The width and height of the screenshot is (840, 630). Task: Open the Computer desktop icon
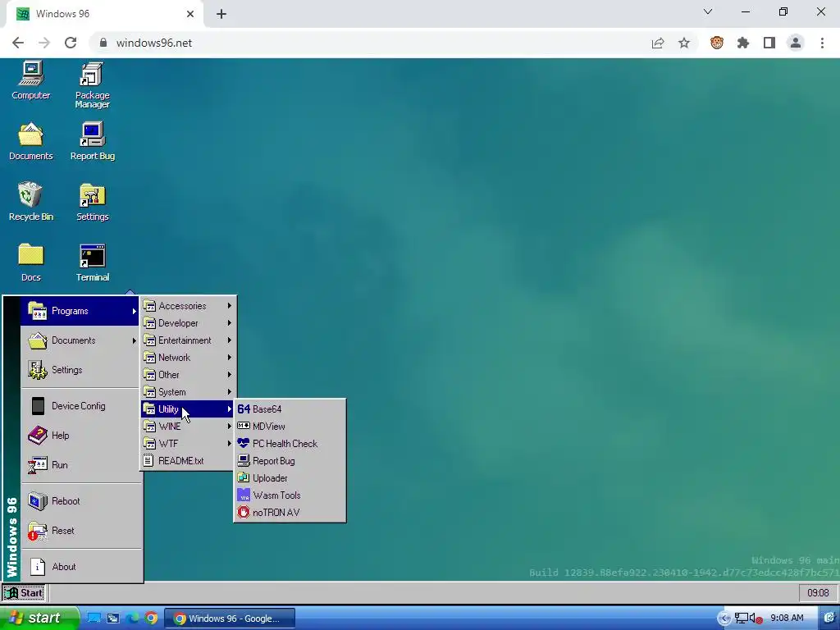pyautogui.click(x=31, y=80)
